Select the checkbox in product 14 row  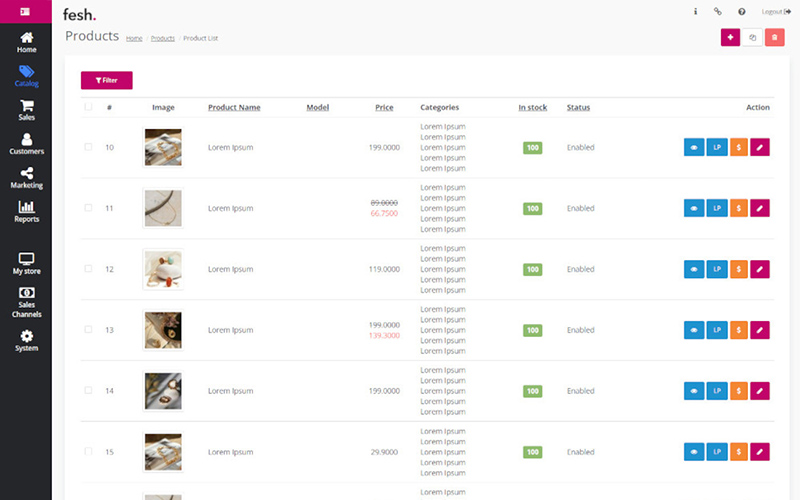point(88,391)
